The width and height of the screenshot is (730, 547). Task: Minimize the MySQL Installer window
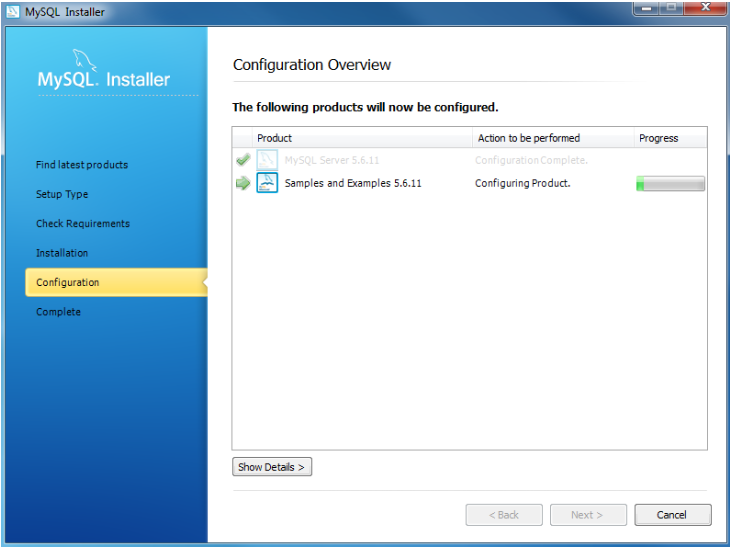tap(646, 8)
